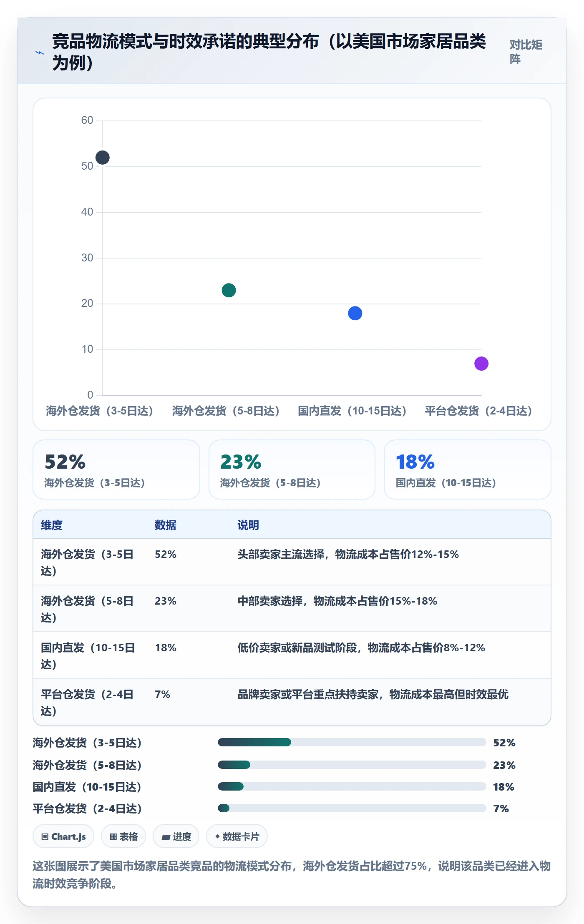Click the summary paragraph below tags
Screen dimensions: 584x924
292,874
